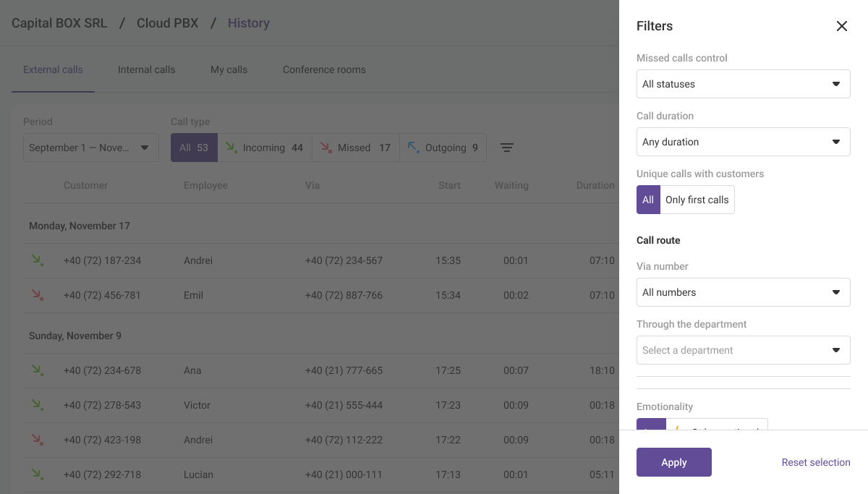Screen dimensions: 868x494
Task: Open the Missed calls control dropdown
Action: pyautogui.click(x=743, y=84)
